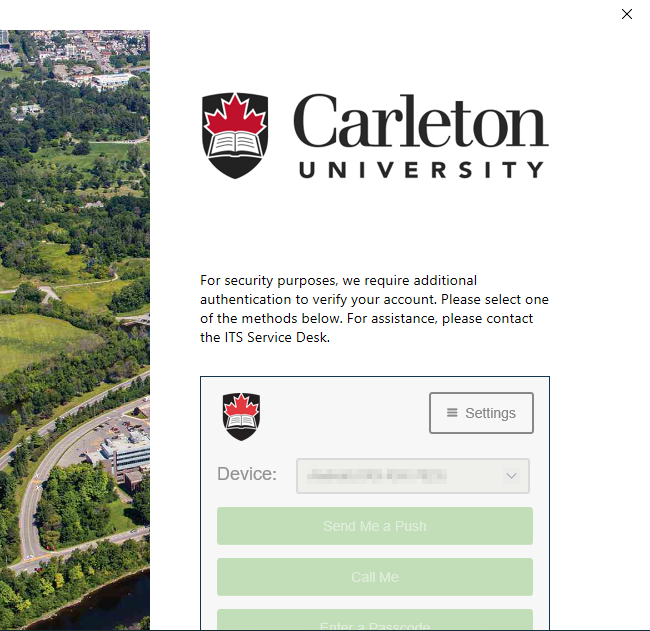This screenshot has height=631, width=650.
Task: Click the small Carleton shield in Duo panel
Action: (241, 416)
